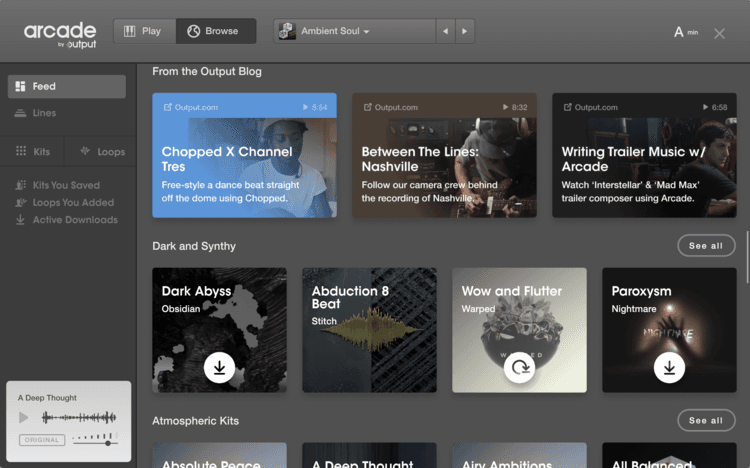Click Output.com link icon on Trailer Music card

coord(567,107)
